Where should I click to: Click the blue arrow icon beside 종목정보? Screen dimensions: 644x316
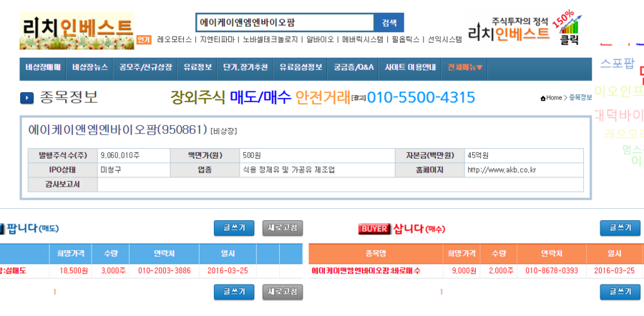[26, 98]
